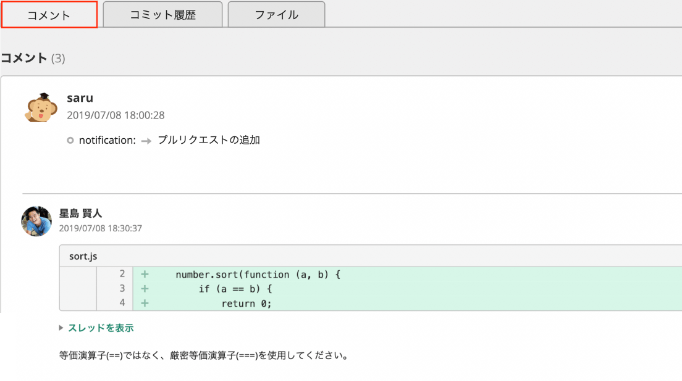The width and height of the screenshot is (682, 381).
Task: Click the notification bullet circle icon
Action: click(70, 140)
